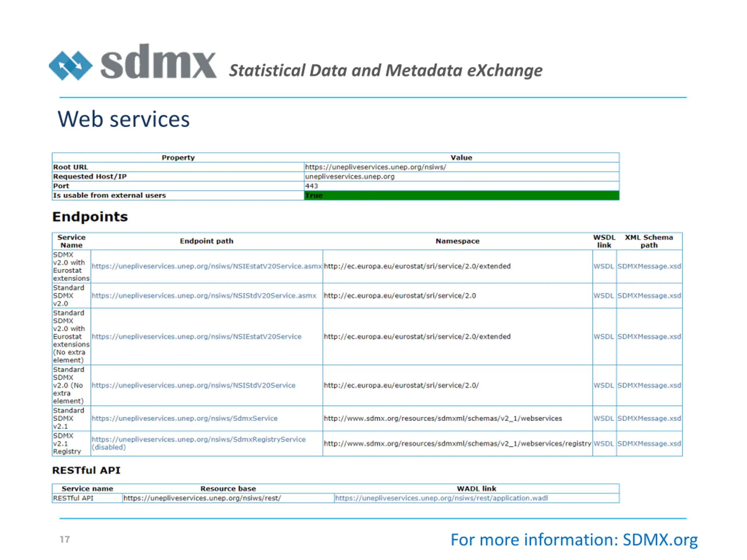Screen dimensions: 747x560
Task: Select the REST resource base URL text
Action: point(202,498)
